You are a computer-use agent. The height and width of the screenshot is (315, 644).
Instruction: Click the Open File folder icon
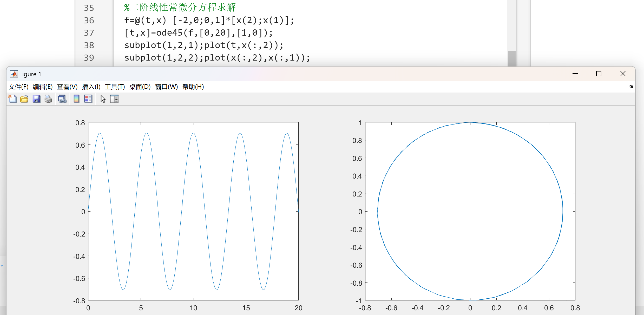coord(24,99)
